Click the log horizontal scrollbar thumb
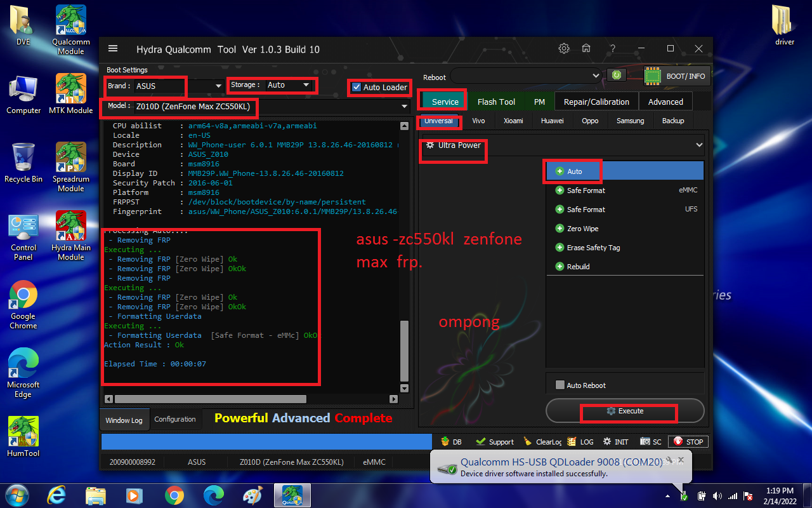Viewport: 812px width, 508px height. pyautogui.click(x=210, y=399)
